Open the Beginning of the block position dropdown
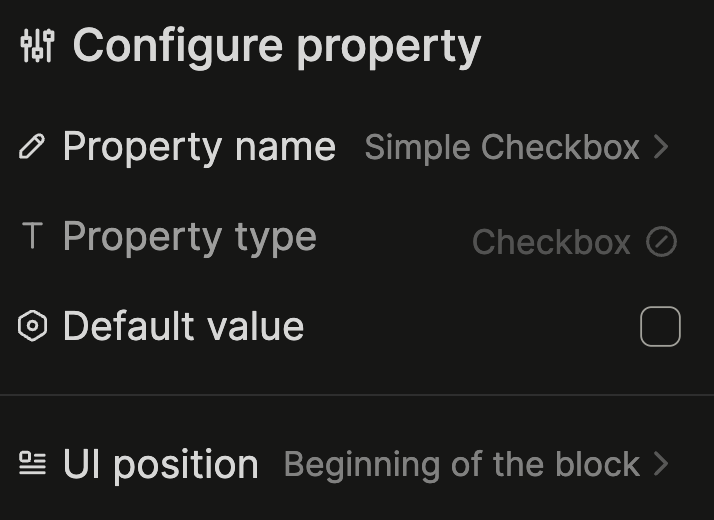This screenshot has width=714, height=520. click(476, 464)
